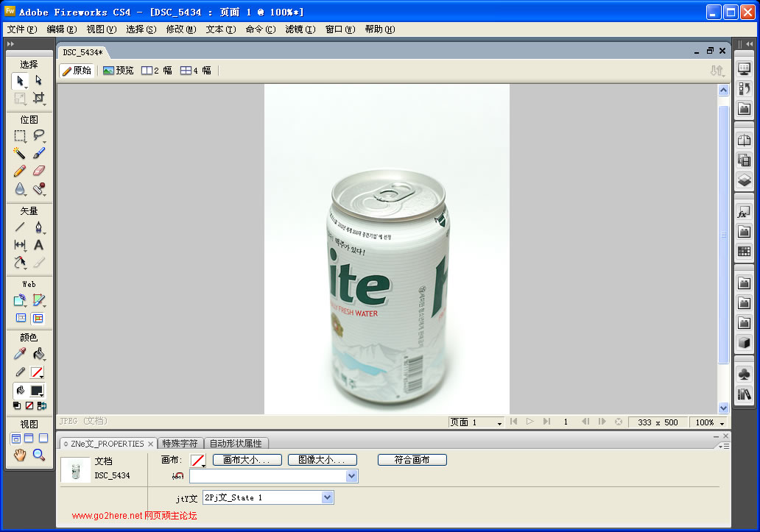760x532 pixels.
Task: Expand the Tools panel with double arrows
Action: (x=10, y=44)
